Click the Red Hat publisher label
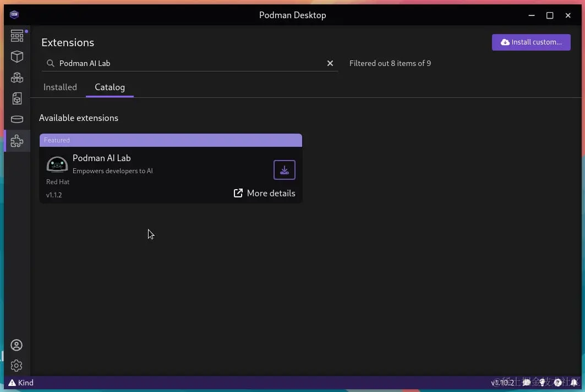This screenshot has width=585, height=392. pyautogui.click(x=58, y=182)
